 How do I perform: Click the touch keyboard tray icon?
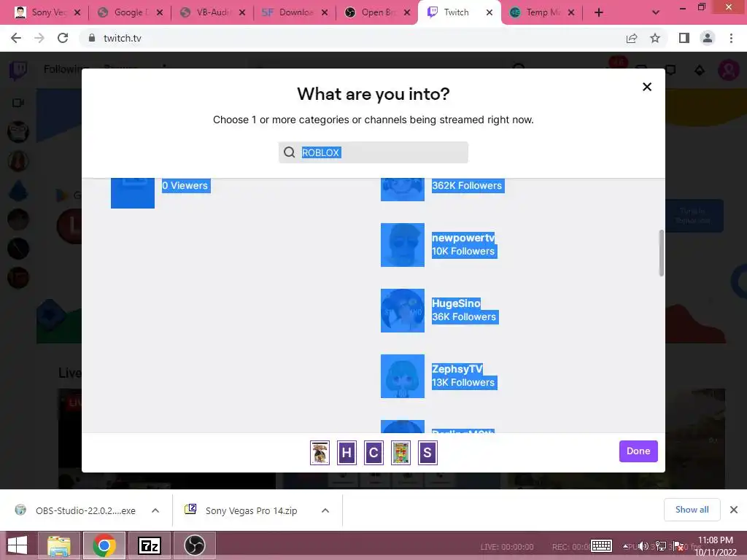[601, 545]
